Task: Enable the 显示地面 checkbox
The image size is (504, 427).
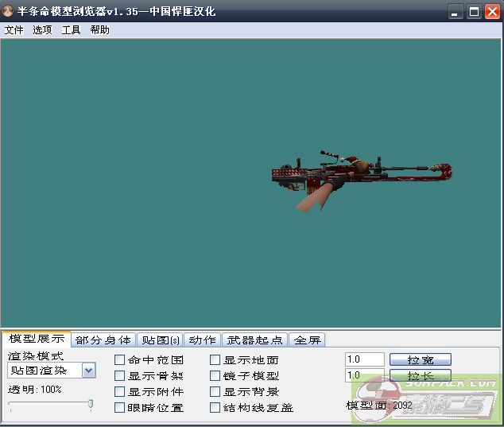Action: [x=215, y=360]
